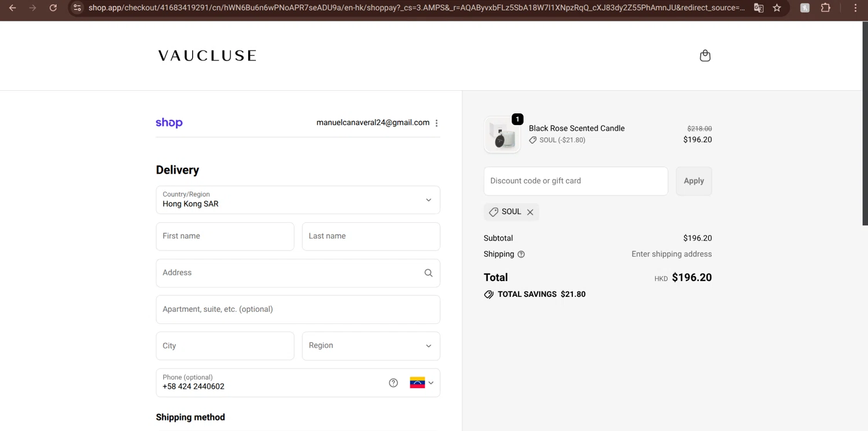The width and height of the screenshot is (868, 431).
Task: Click the Subtotal label
Action: click(498, 238)
